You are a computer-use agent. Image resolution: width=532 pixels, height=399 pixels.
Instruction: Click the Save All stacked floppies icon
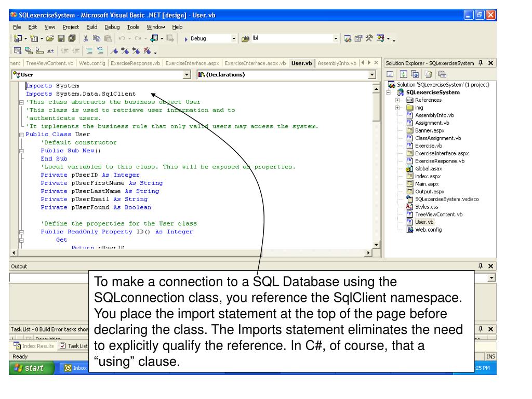pos(72,38)
